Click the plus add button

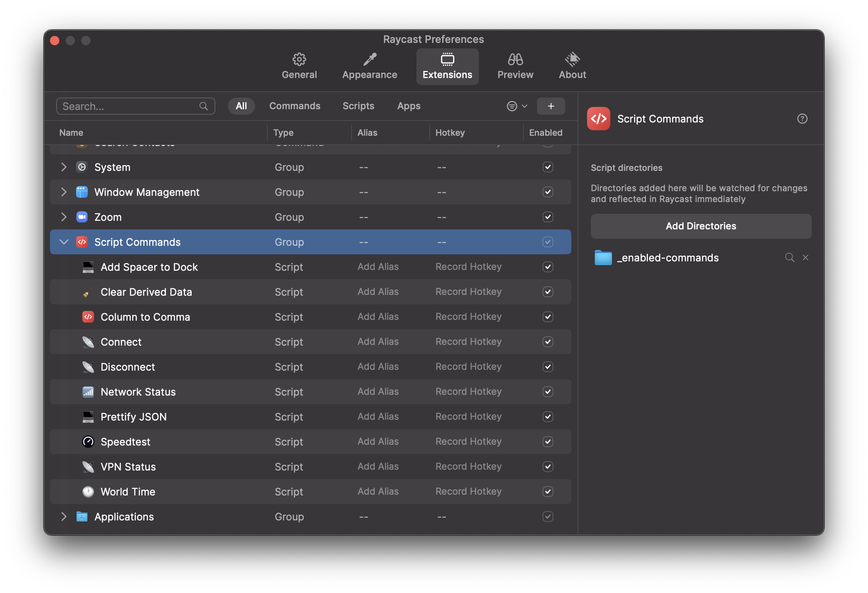(x=551, y=106)
